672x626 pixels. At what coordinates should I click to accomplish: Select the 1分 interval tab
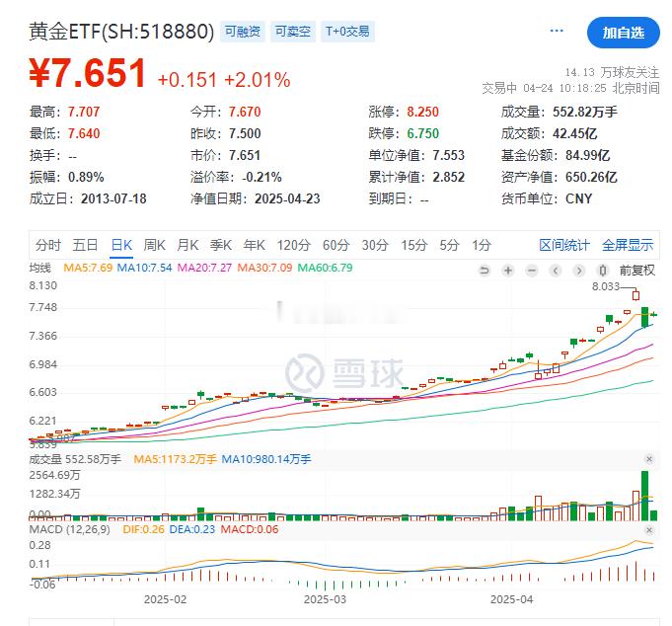pyautogui.click(x=482, y=245)
